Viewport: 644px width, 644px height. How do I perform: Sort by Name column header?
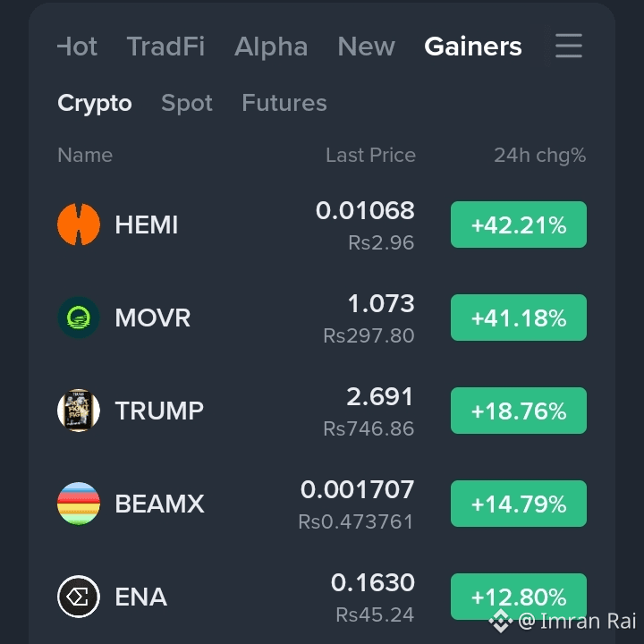coord(85,155)
